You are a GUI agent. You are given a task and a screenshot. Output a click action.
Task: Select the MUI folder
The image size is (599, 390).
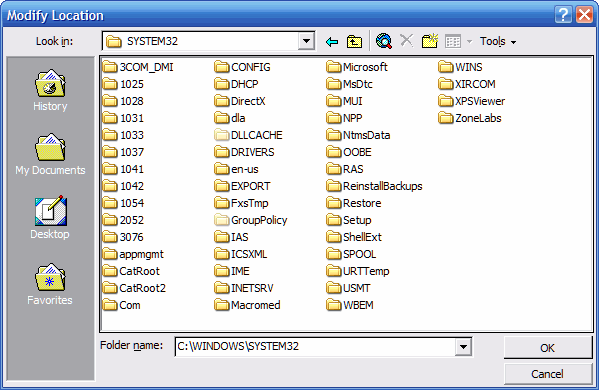pyautogui.click(x=344, y=101)
